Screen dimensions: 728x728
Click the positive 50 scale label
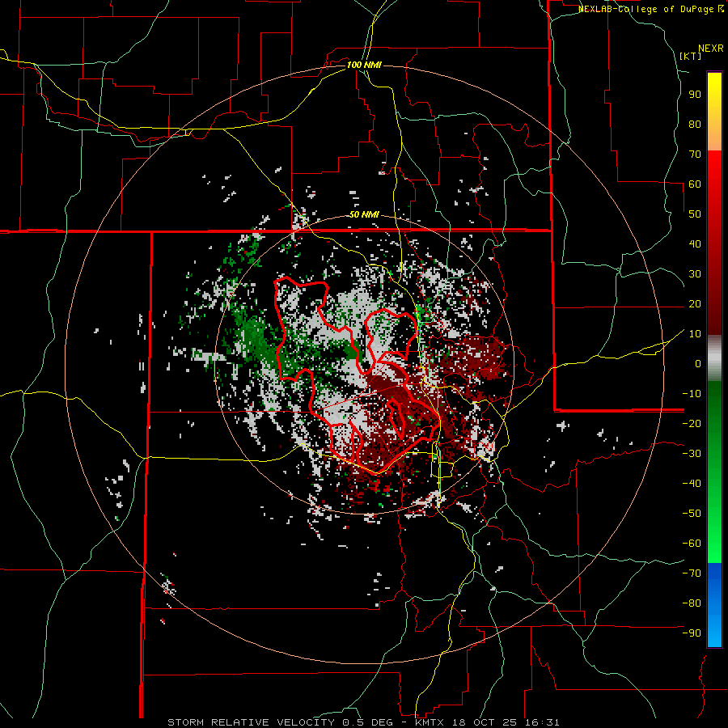click(695, 214)
